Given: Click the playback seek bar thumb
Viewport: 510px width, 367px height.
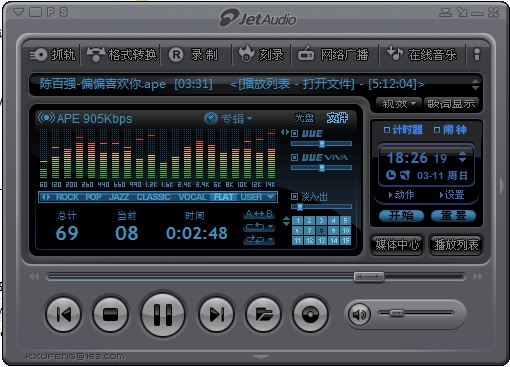Looking at the screenshot, I should point(369,276).
